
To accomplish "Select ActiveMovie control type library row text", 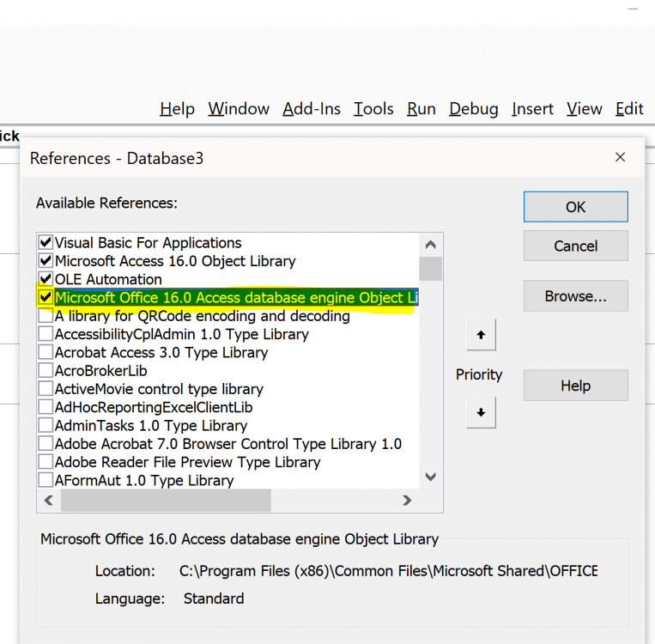I will (x=159, y=389).
